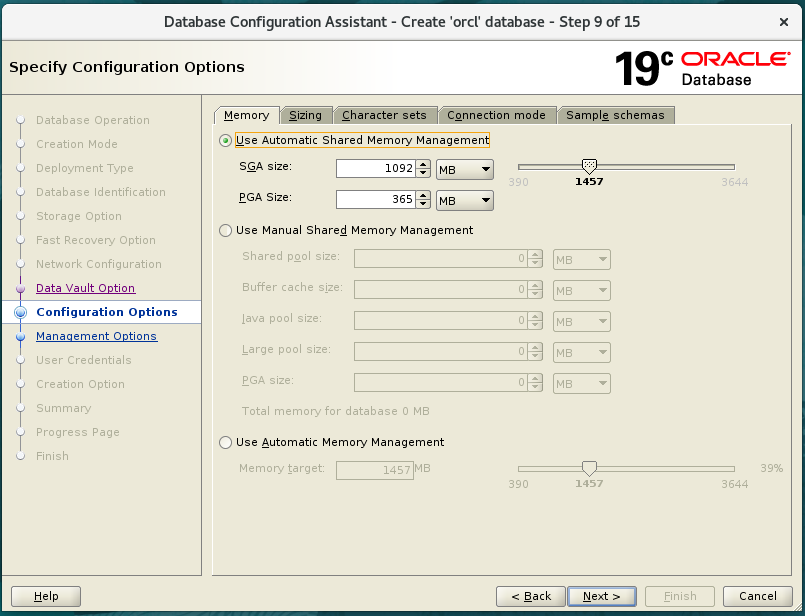Go back with the Back button
This screenshot has height=616, width=805.
click(531, 596)
